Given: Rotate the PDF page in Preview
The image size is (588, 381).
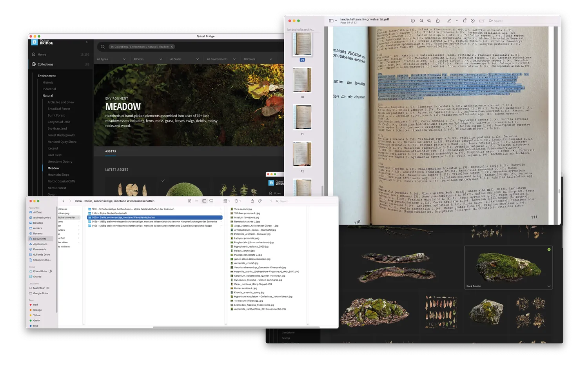Looking at the screenshot, I should click(x=465, y=21).
